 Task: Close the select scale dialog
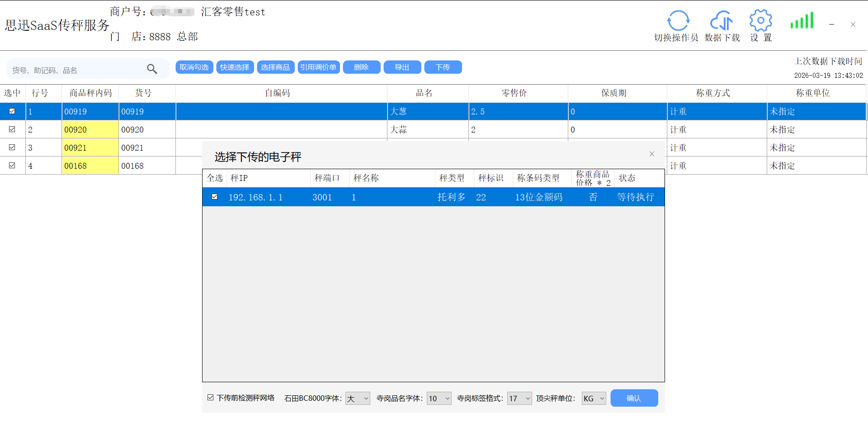pos(651,154)
